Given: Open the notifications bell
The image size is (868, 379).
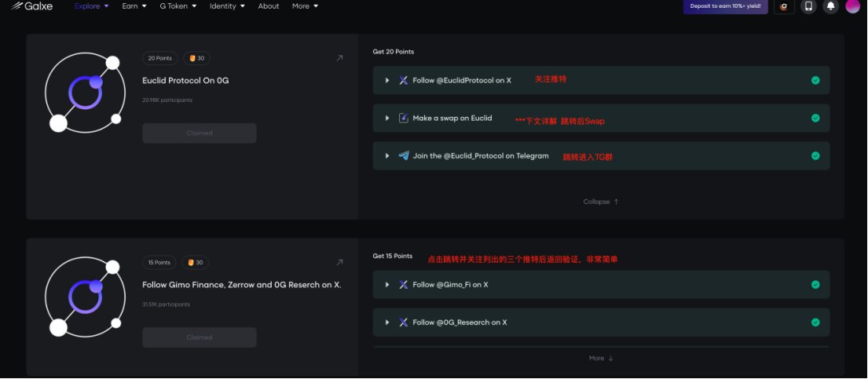Looking at the screenshot, I should click(x=830, y=6).
